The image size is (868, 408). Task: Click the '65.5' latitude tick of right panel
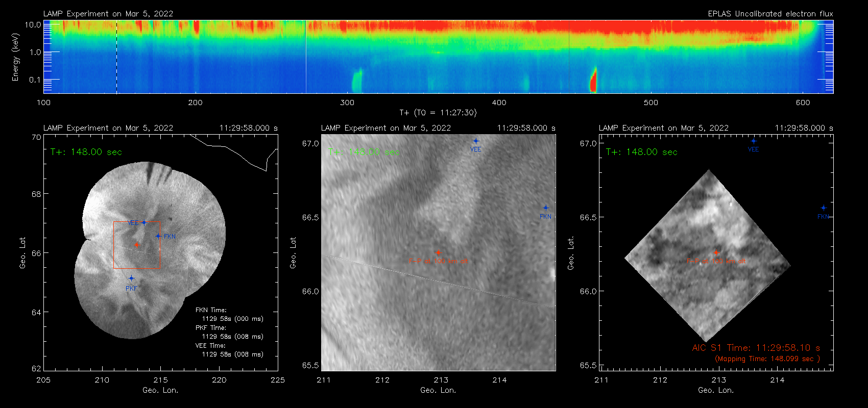click(x=588, y=366)
